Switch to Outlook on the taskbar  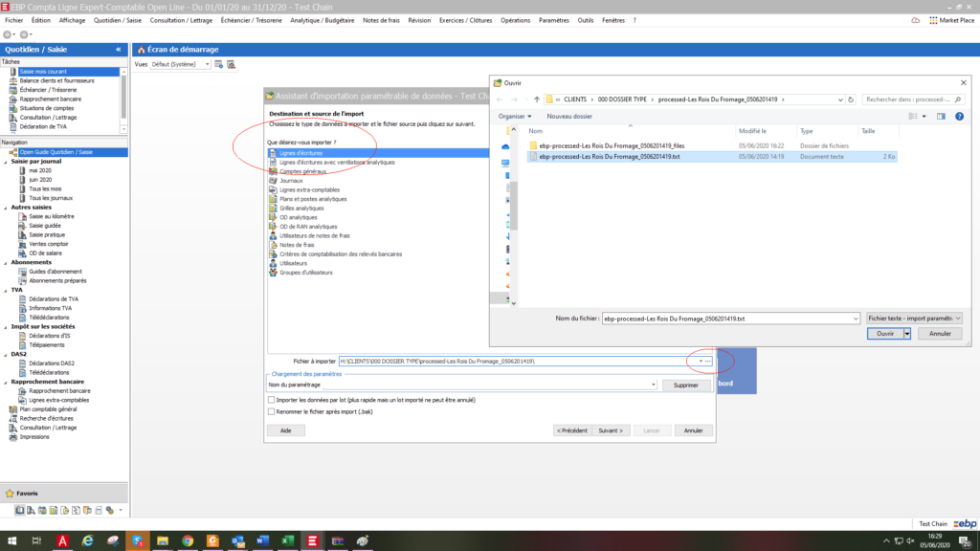point(237,541)
